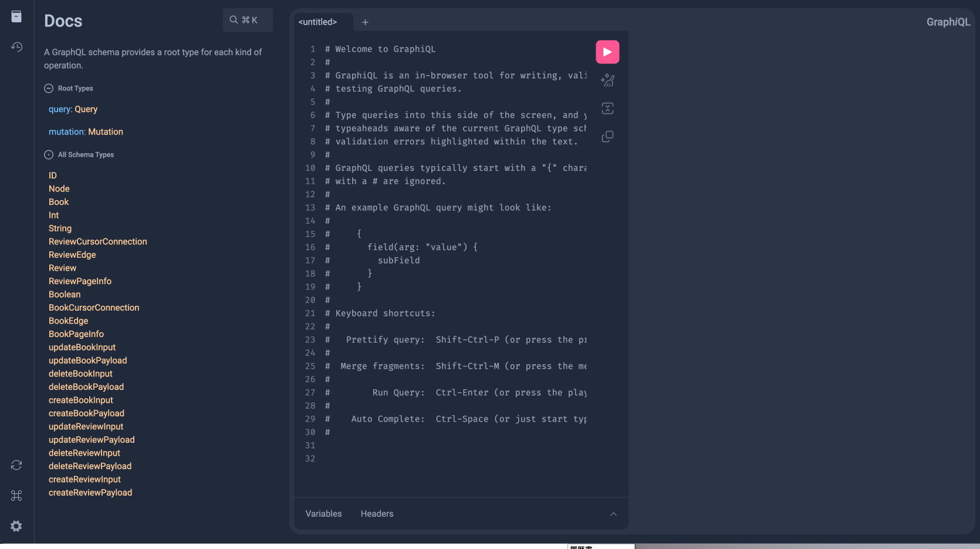Copy the query to the clipboard

[607, 137]
